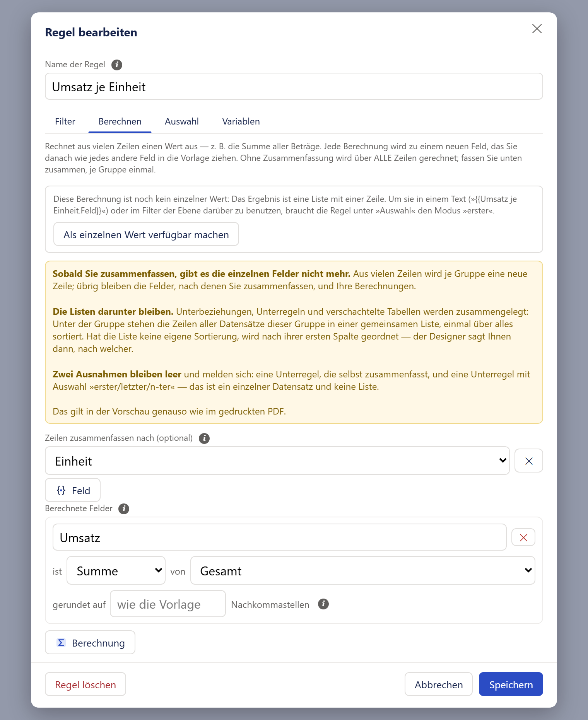
Task: Add a new Berechnung with sigma button
Action: coord(90,642)
